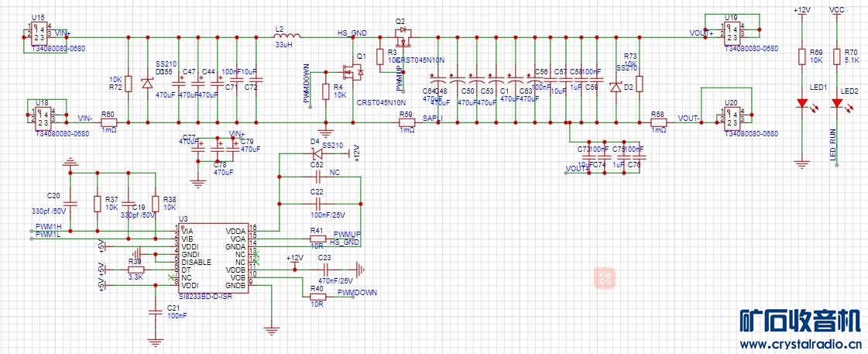Click the PWM1H net label
This screenshot has height=354, width=868.
coord(48,227)
